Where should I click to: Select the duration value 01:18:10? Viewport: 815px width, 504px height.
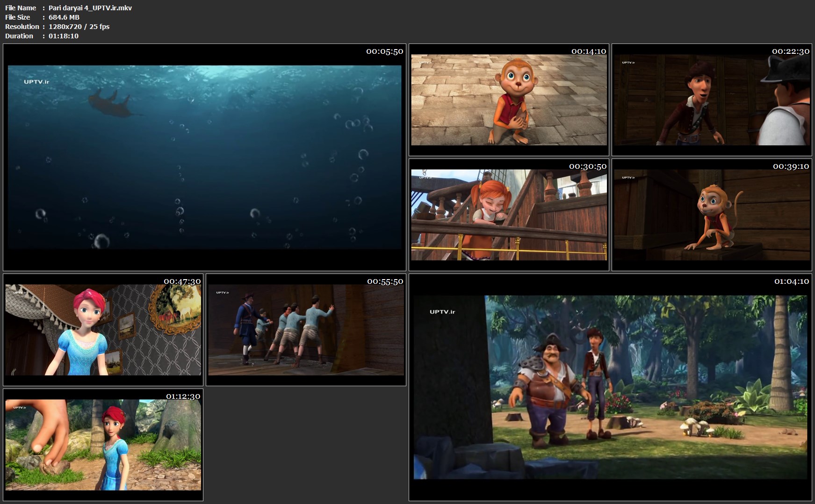[64, 36]
